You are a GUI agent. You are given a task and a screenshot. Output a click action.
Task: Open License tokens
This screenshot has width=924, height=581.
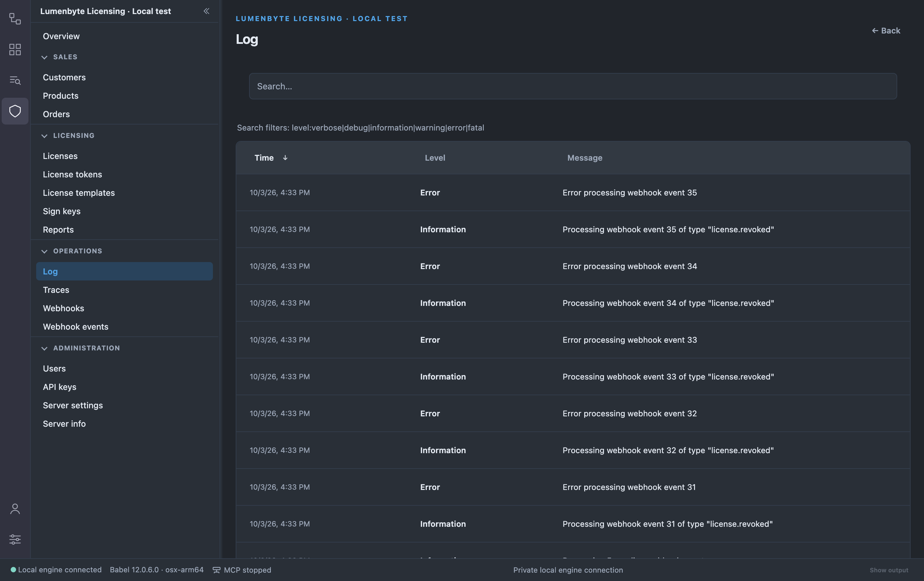click(x=124, y=174)
